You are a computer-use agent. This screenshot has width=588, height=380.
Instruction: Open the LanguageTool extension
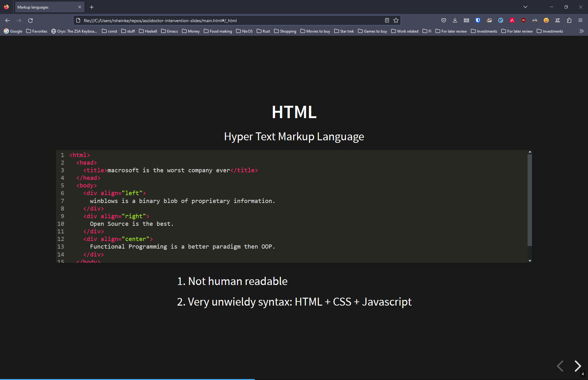pyautogui.click(x=557, y=20)
